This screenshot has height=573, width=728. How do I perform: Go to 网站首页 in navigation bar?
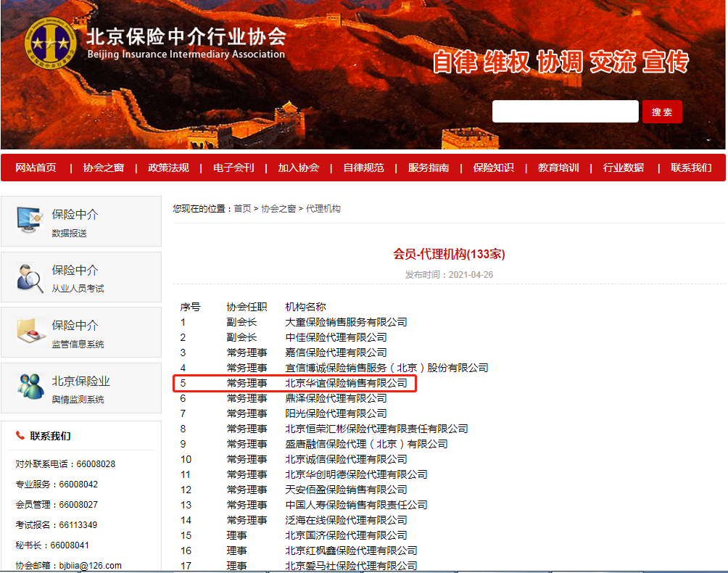coord(36,168)
